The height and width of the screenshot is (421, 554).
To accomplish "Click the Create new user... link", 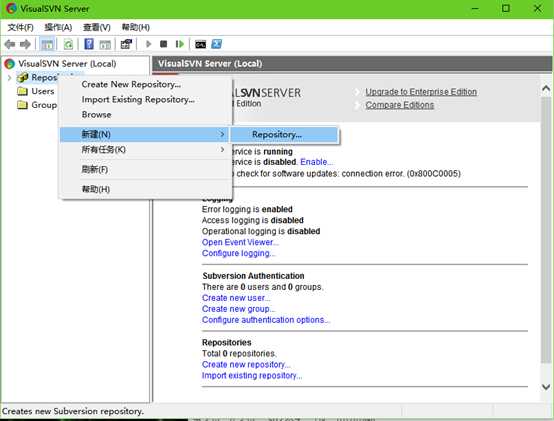I will click(x=236, y=298).
